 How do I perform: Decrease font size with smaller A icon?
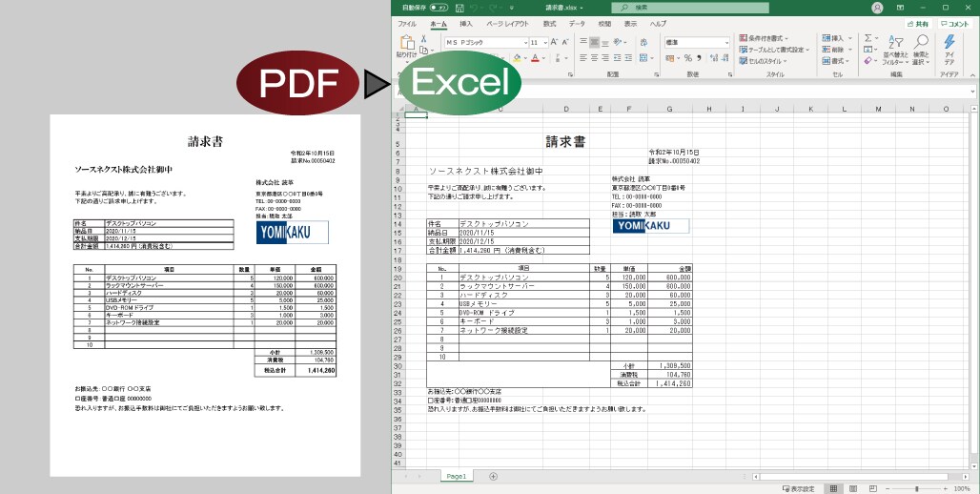[x=565, y=42]
